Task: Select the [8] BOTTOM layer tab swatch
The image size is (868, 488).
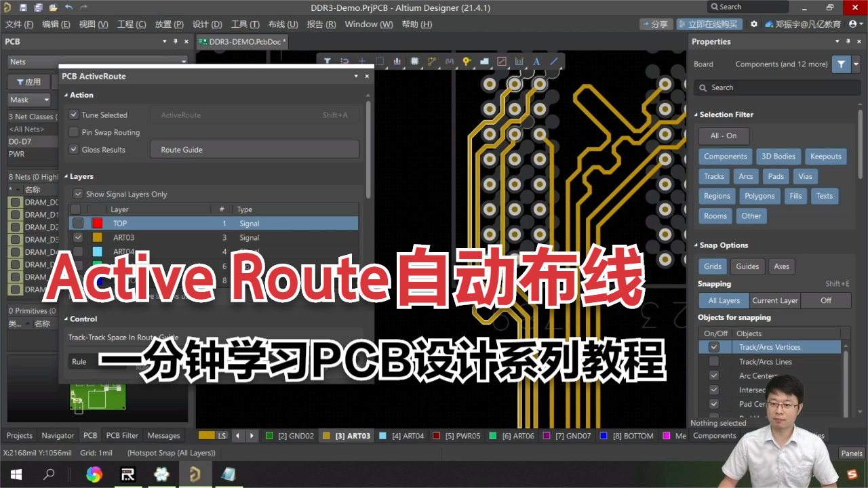Action: point(604,436)
